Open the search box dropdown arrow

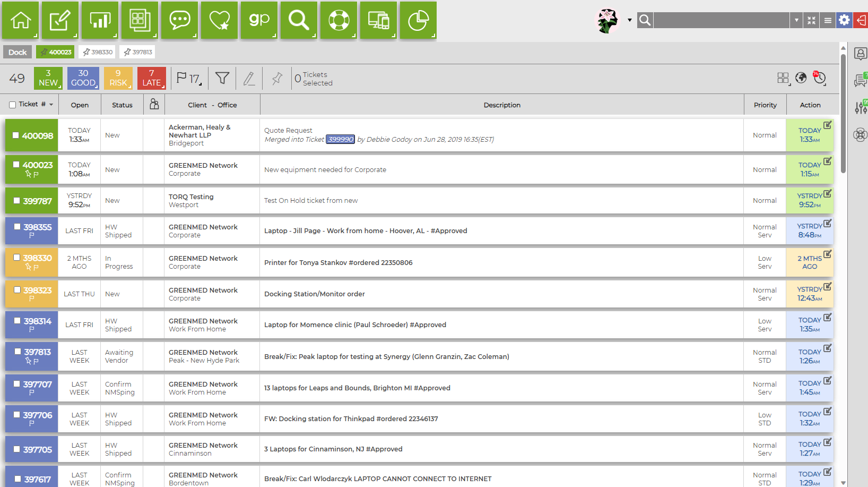[796, 20]
